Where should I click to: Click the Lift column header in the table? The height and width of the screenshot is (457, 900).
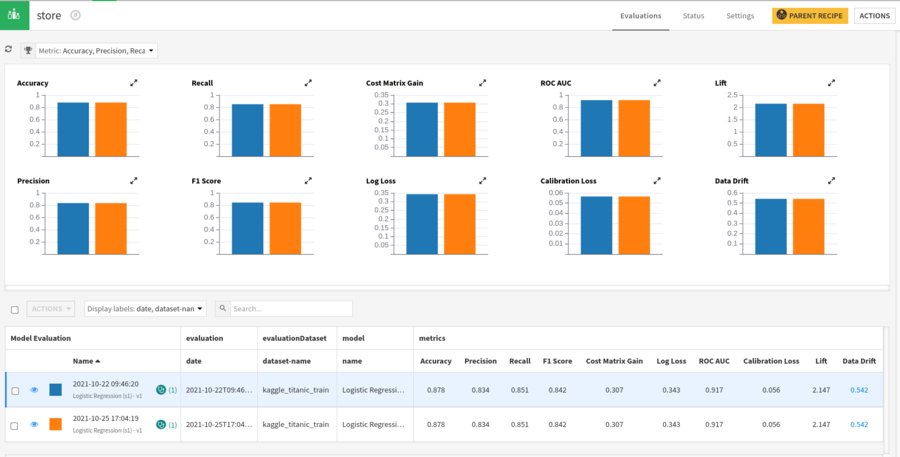(x=821, y=361)
